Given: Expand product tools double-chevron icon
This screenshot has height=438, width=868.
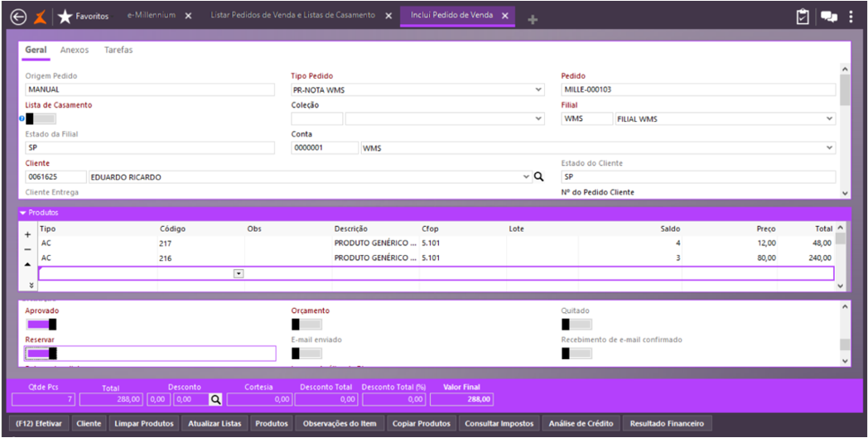Looking at the screenshot, I should [x=31, y=285].
